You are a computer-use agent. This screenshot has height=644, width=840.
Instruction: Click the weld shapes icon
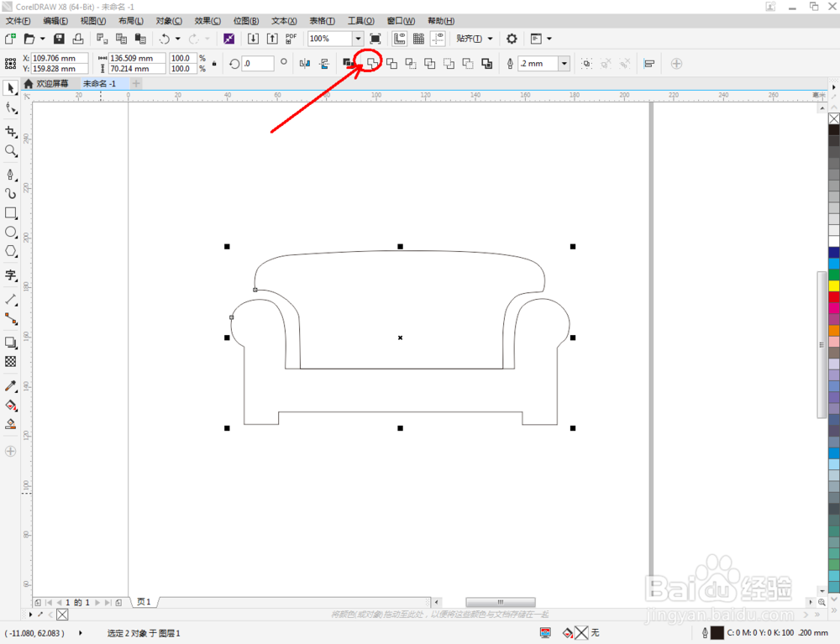coord(372,64)
